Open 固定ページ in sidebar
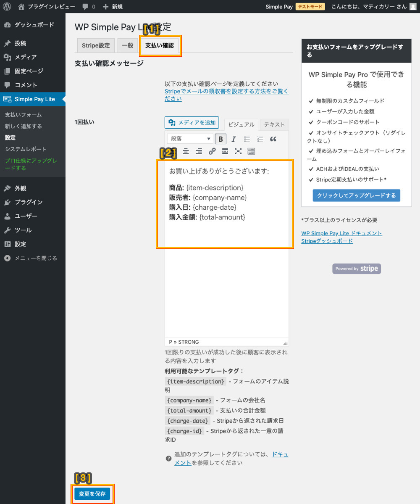The height and width of the screenshot is (504, 420). [33, 71]
